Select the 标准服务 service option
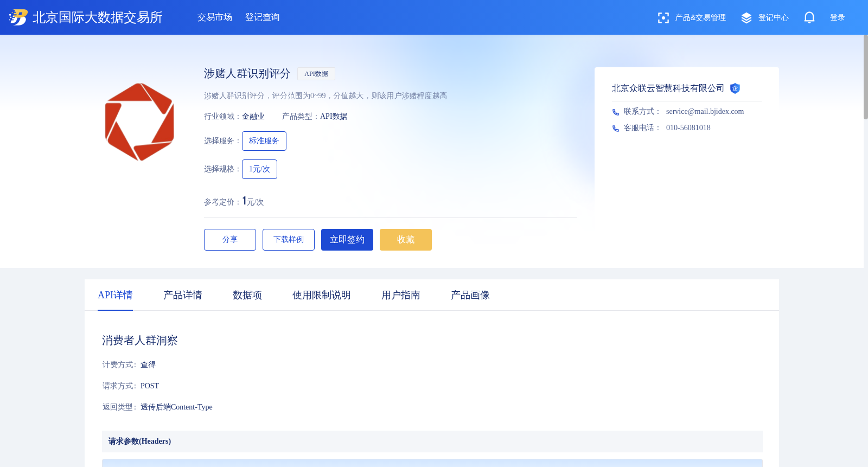Image resolution: width=868 pixels, height=467 pixels. (264, 141)
